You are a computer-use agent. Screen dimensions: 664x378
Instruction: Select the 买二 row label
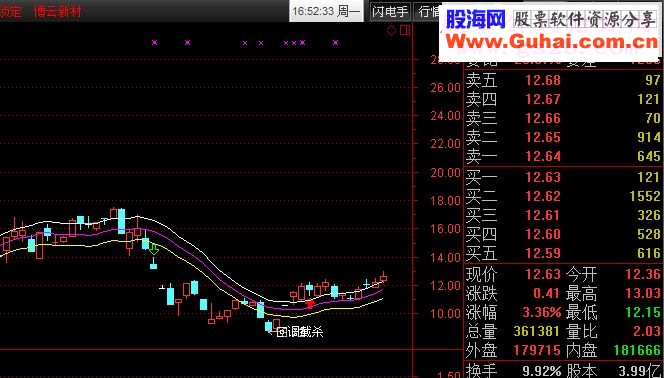(x=481, y=196)
